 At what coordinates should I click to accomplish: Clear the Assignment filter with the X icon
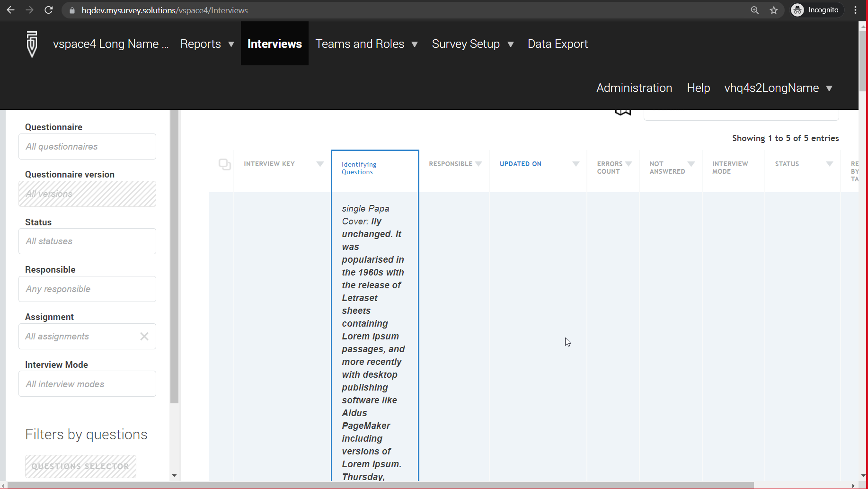(x=144, y=336)
